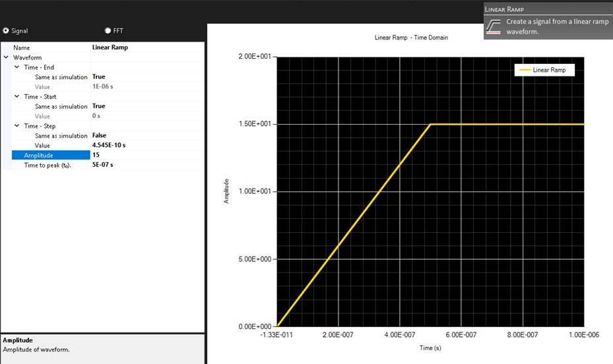613x364 pixels.
Task: Collapse the Time - Start section
Action: point(16,96)
